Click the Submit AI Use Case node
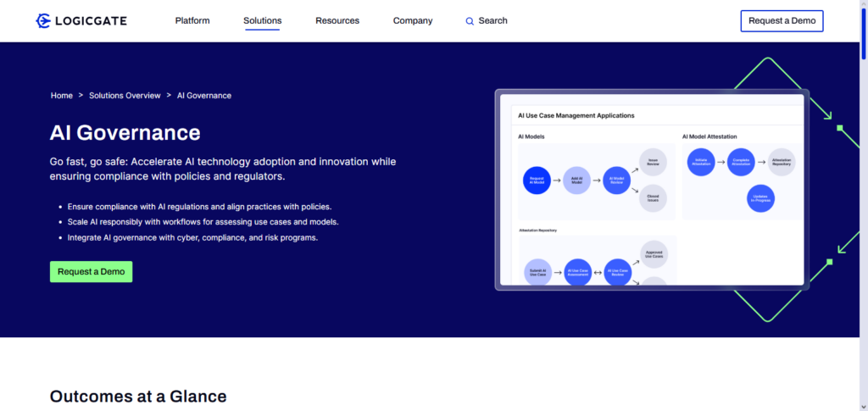The height and width of the screenshot is (411, 868). 537,272
